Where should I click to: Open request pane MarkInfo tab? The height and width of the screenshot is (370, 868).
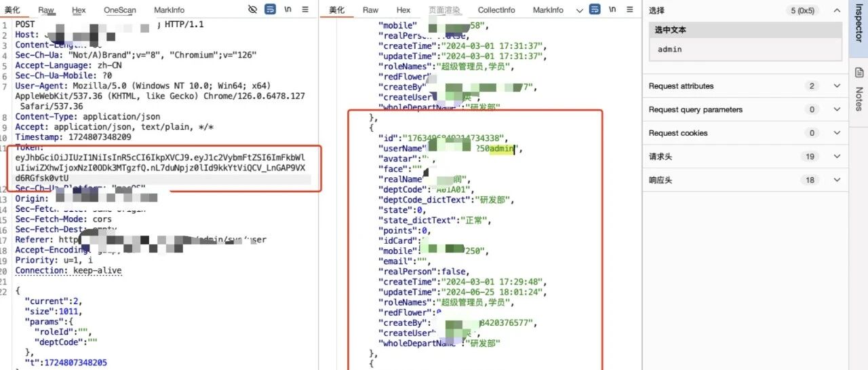(x=169, y=10)
